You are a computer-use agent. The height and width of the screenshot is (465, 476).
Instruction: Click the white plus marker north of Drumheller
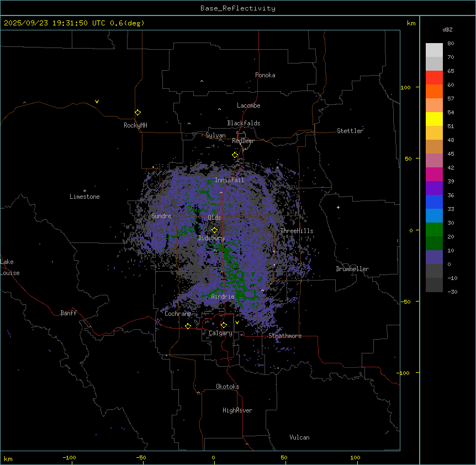pyautogui.click(x=339, y=207)
